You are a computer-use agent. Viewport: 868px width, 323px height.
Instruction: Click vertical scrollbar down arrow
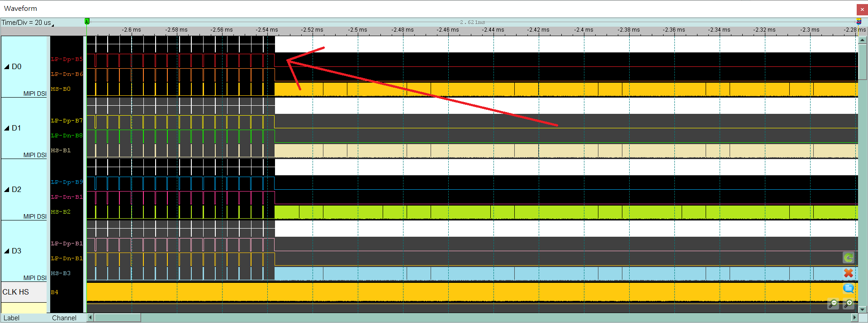[x=863, y=309]
